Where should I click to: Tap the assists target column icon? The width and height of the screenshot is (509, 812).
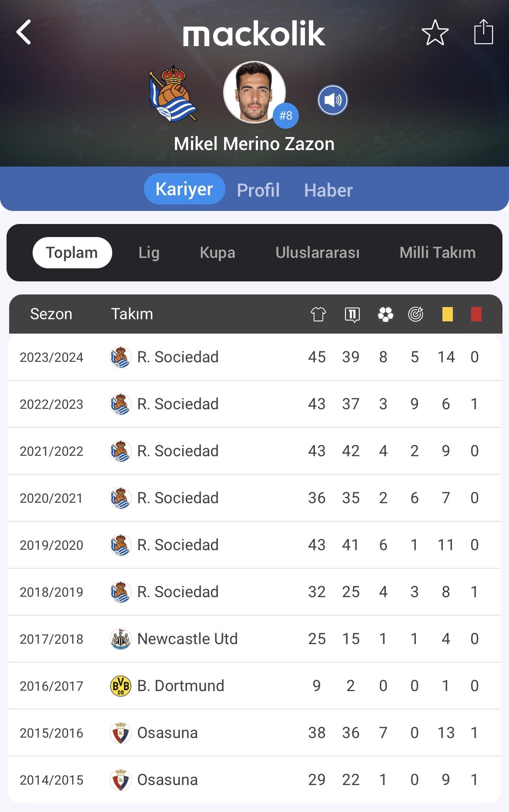[416, 314]
